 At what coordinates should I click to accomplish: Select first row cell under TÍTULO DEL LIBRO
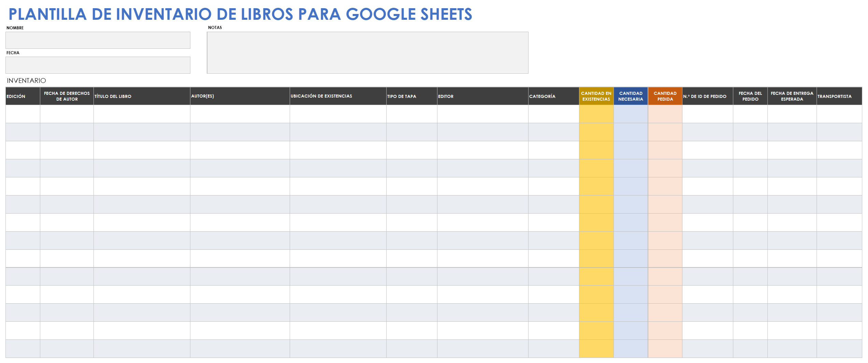(142, 114)
